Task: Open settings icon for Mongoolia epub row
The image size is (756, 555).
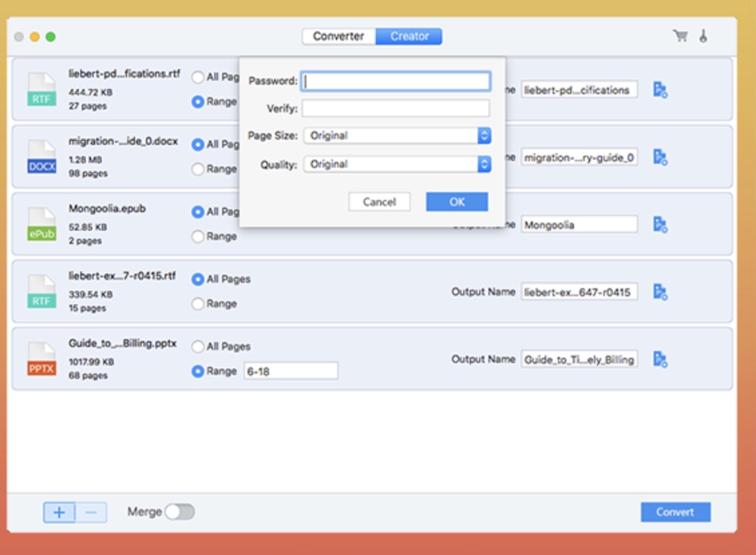Action: (660, 225)
